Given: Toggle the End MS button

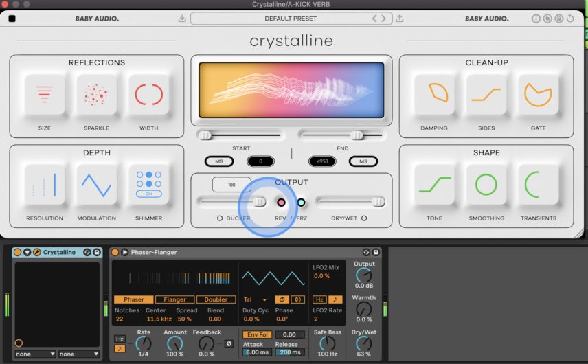Looking at the screenshot, I should click(x=363, y=161).
